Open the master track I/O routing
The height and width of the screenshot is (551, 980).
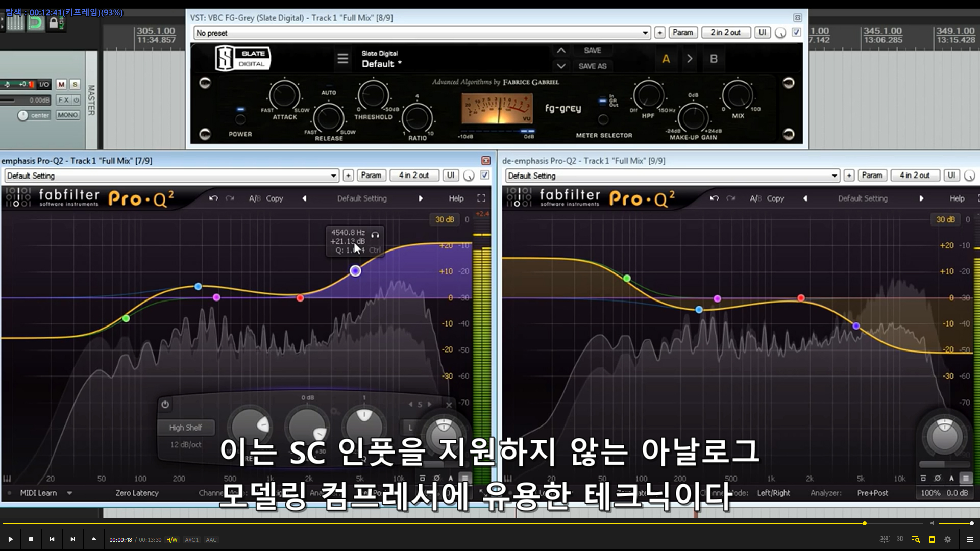tap(44, 84)
